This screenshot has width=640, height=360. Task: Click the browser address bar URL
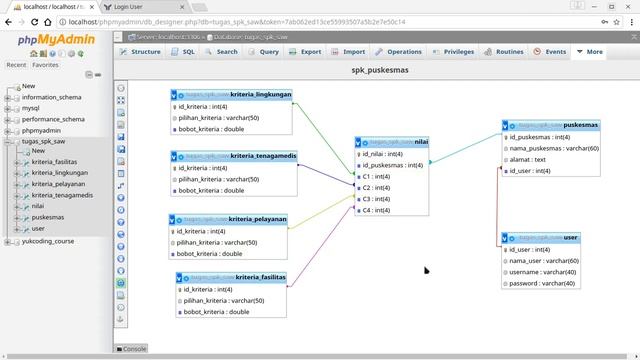coord(237,22)
